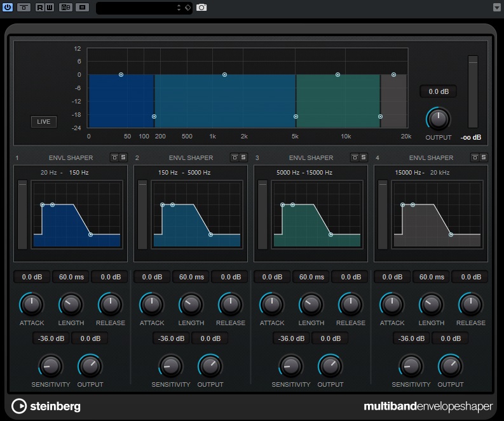504x421 pixels.
Task: Click band 2 length 60.0 ms value field
Action: coord(191,277)
